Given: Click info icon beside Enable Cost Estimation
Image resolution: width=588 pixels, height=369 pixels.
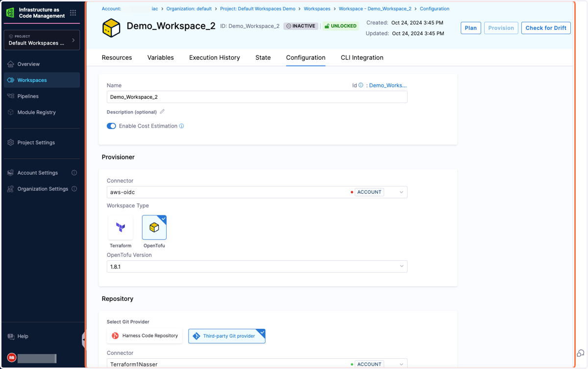Looking at the screenshot, I should [x=182, y=126].
